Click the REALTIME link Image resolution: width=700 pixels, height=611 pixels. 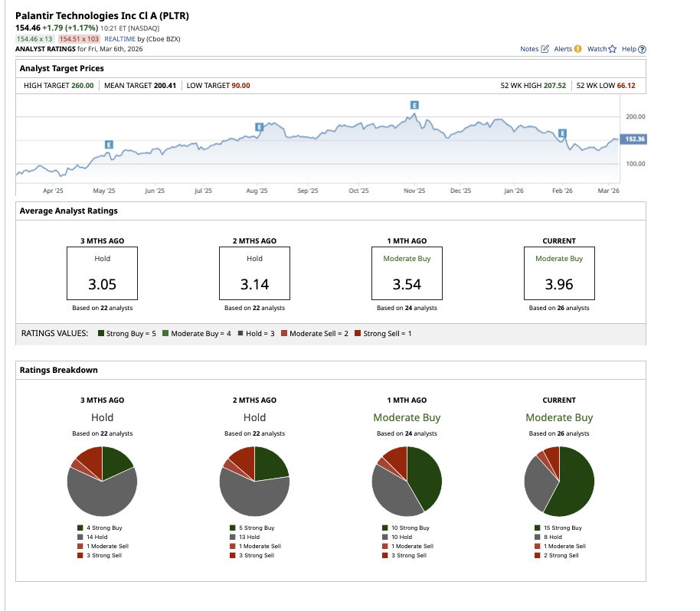[x=119, y=39]
